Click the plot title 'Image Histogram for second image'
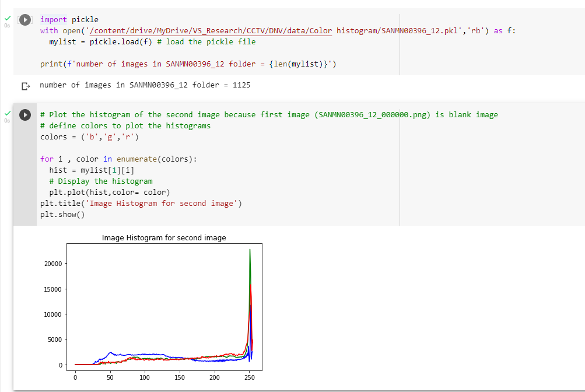 (164, 238)
